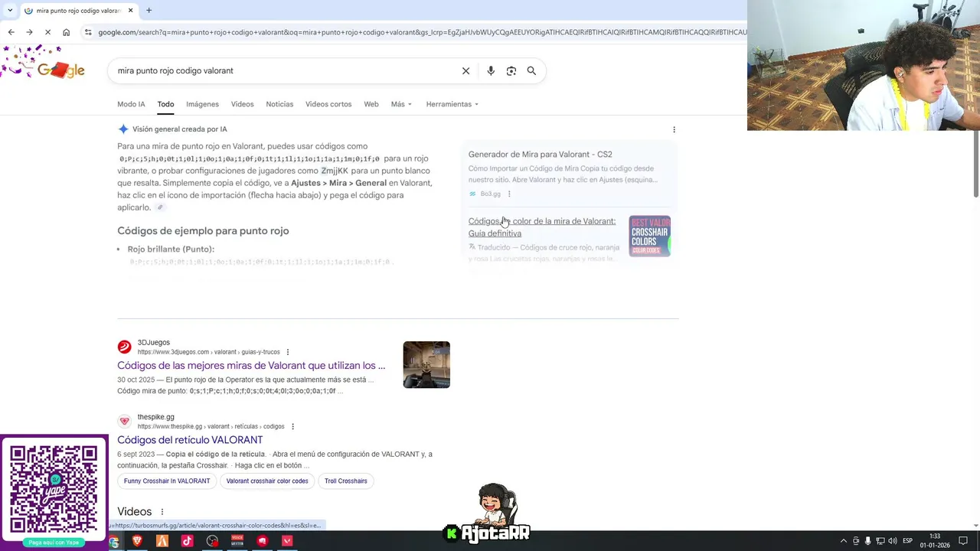The width and height of the screenshot is (980, 551).
Task: Select the Todo results tab
Action: [x=165, y=104]
